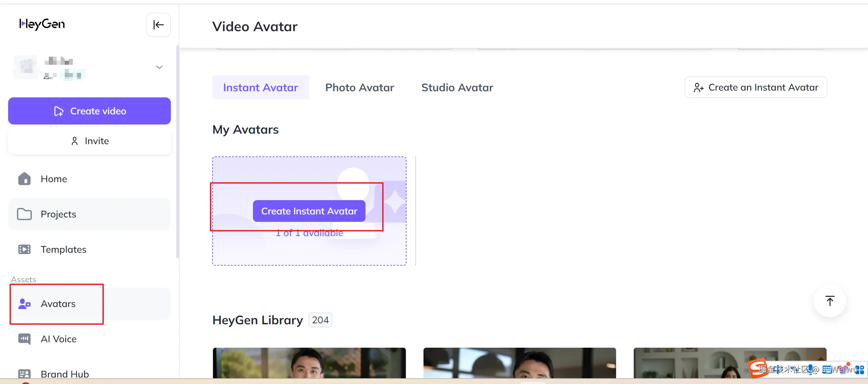This screenshot has height=384, width=868.
Task: Open the Projects folder icon
Action: [24, 214]
